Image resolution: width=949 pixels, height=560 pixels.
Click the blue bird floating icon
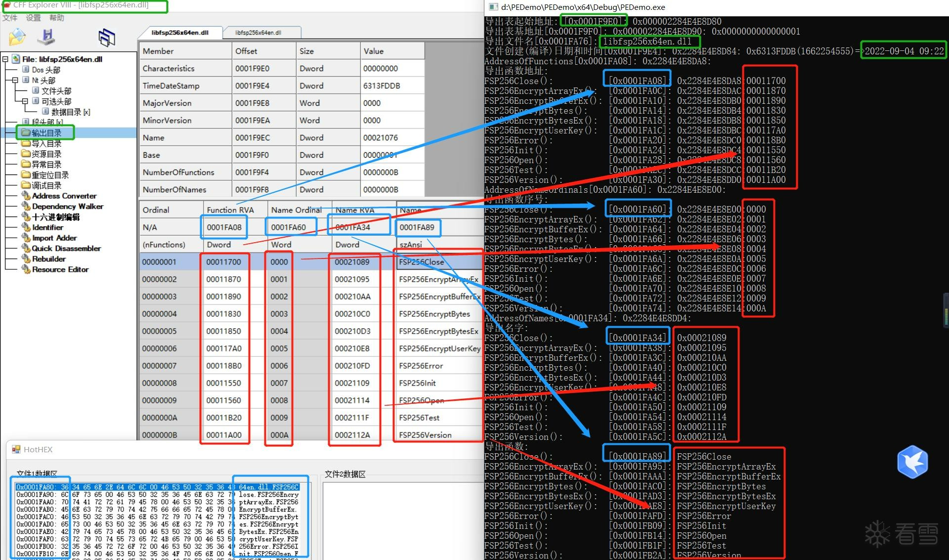click(x=912, y=462)
